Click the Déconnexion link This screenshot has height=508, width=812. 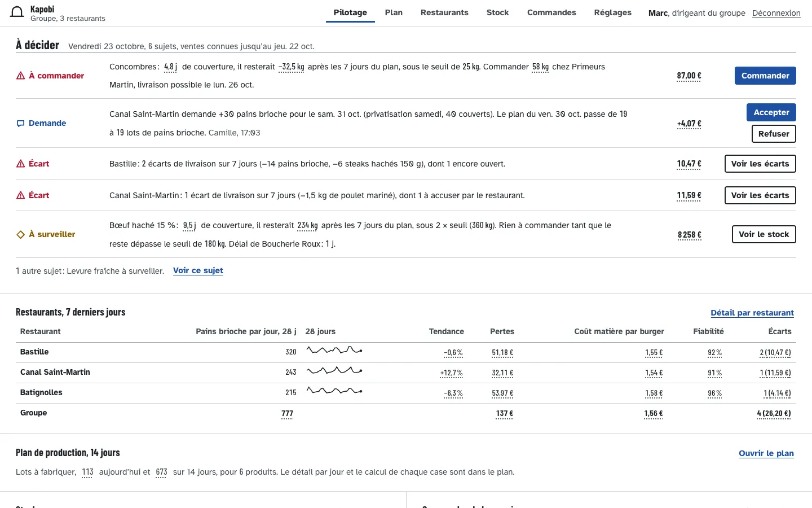pos(776,13)
